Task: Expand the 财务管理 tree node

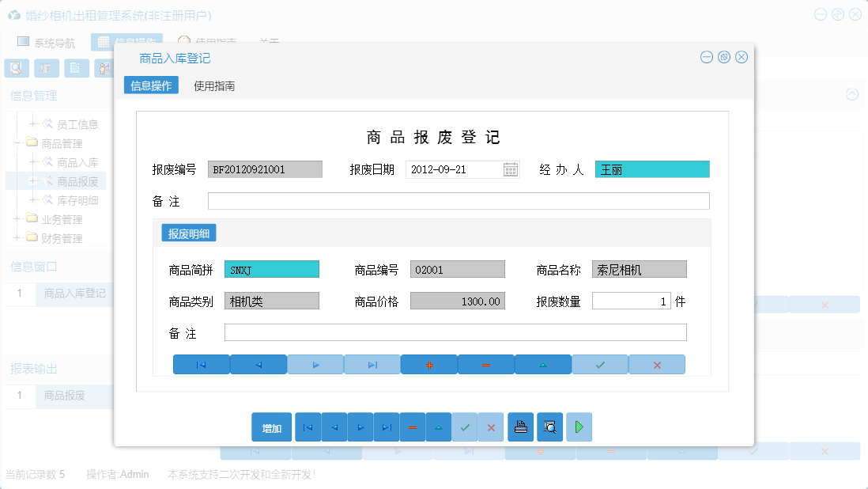Action: tap(18, 237)
